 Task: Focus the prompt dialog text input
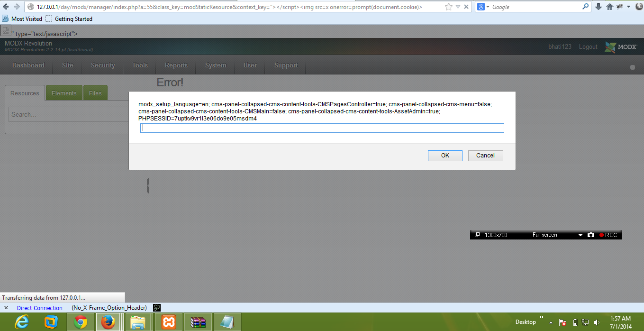(x=322, y=128)
